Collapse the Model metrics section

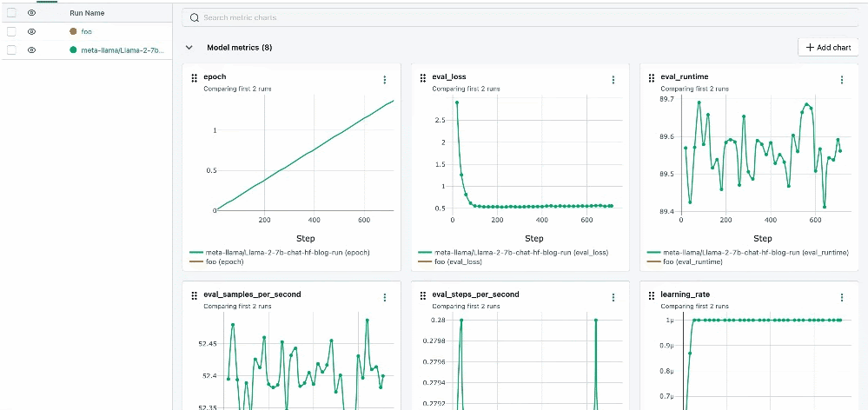point(189,48)
